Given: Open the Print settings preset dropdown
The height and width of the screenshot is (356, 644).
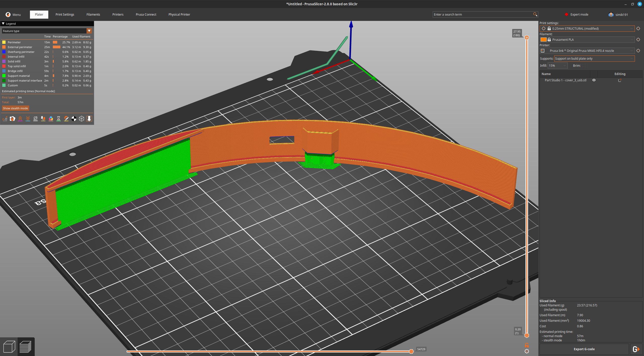Looking at the screenshot, I should pyautogui.click(x=587, y=28).
